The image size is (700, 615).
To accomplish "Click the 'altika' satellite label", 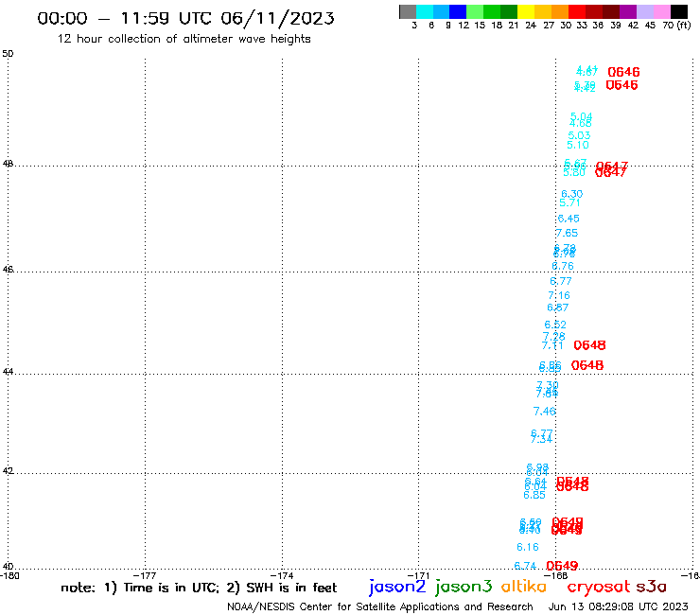I will [x=523, y=587].
